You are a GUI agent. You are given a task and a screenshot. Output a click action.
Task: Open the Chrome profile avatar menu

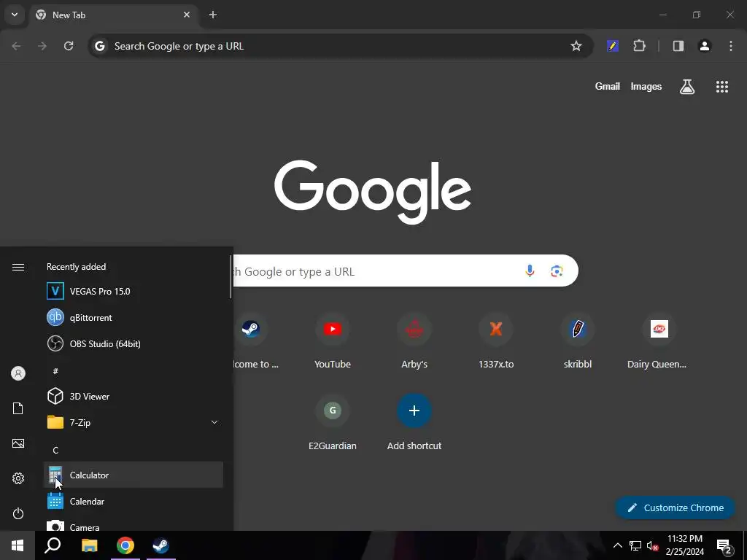pos(704,46)
